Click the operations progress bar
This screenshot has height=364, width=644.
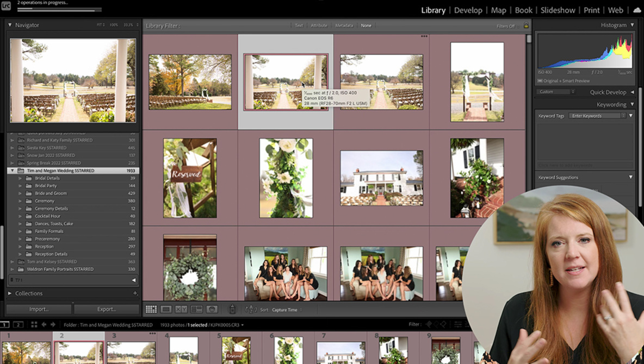(59, 9)
